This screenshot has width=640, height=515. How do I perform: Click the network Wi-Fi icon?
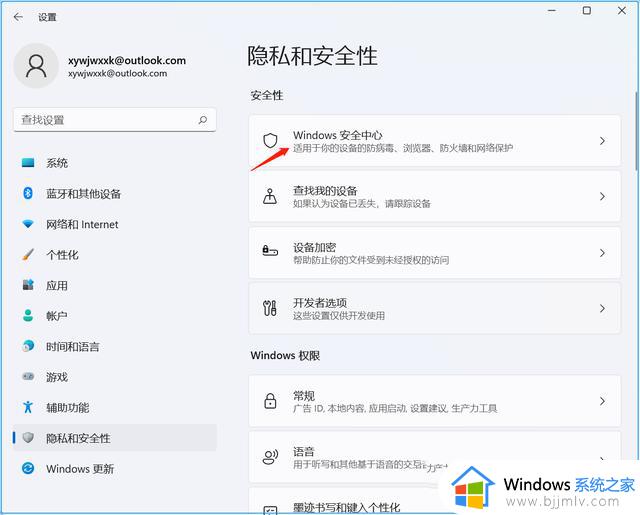pos(28,224)
